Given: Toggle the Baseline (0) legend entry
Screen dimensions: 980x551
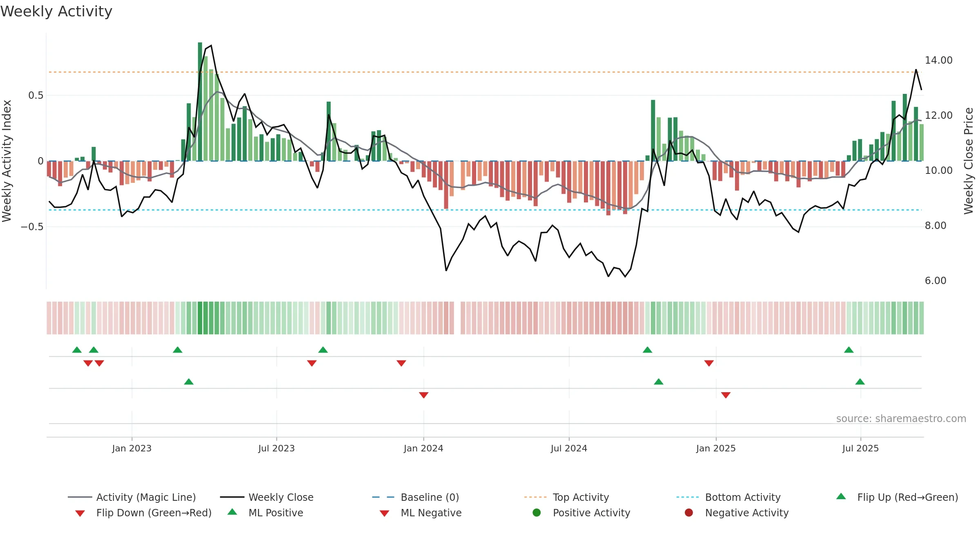Looking at the screenshot, I should click(416, 497).
